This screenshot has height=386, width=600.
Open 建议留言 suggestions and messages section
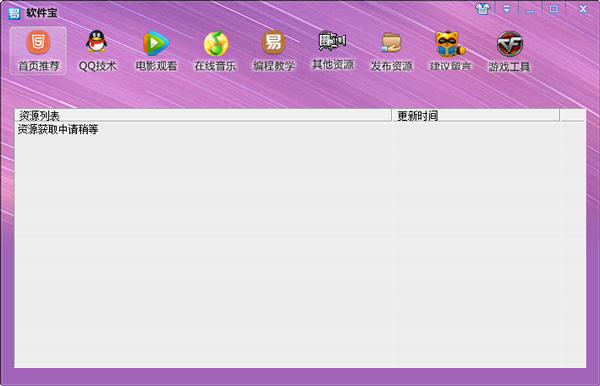(450, 50)
